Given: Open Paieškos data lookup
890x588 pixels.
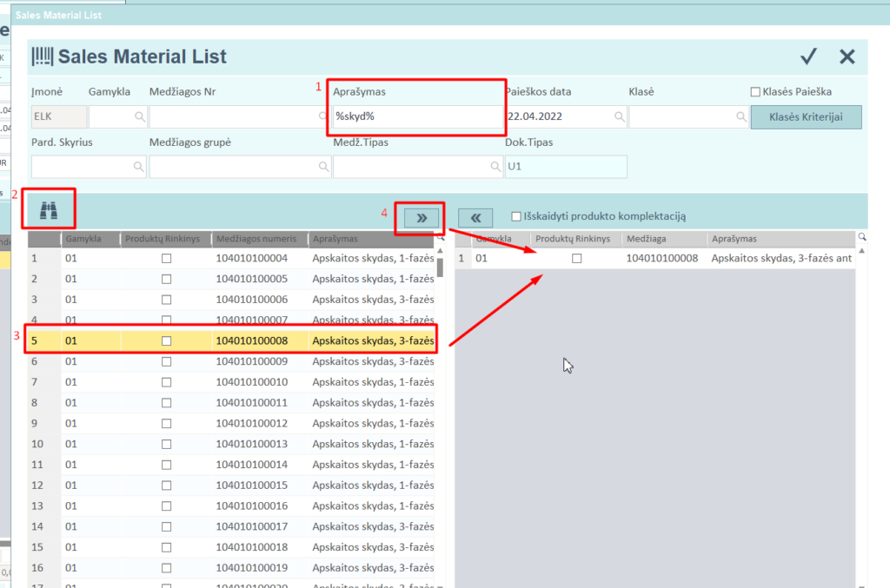Looking at the screenshot, I should click(x=619, y=116).
